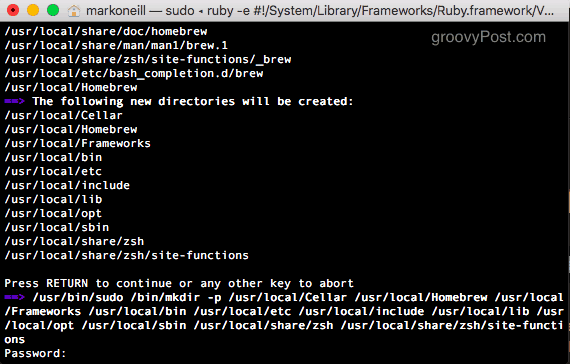Click the home folder icon in title bar
This screenshot has height=364, width=570.
click(74, 11)
